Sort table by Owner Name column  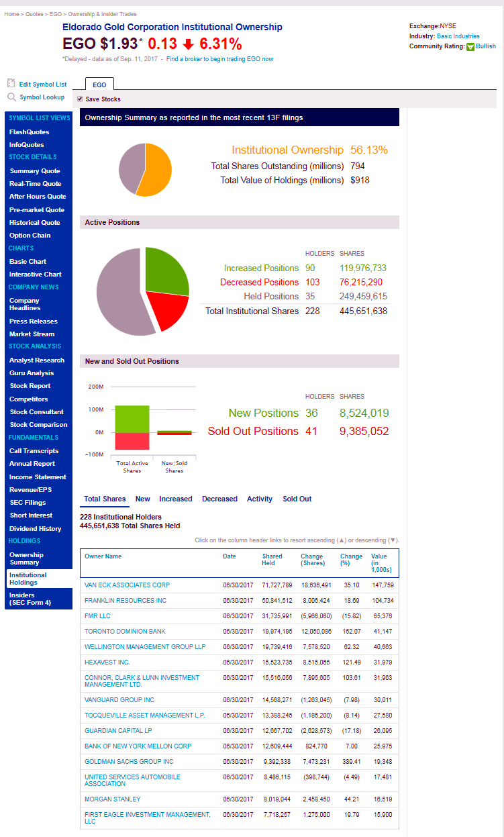pos(103,556)
